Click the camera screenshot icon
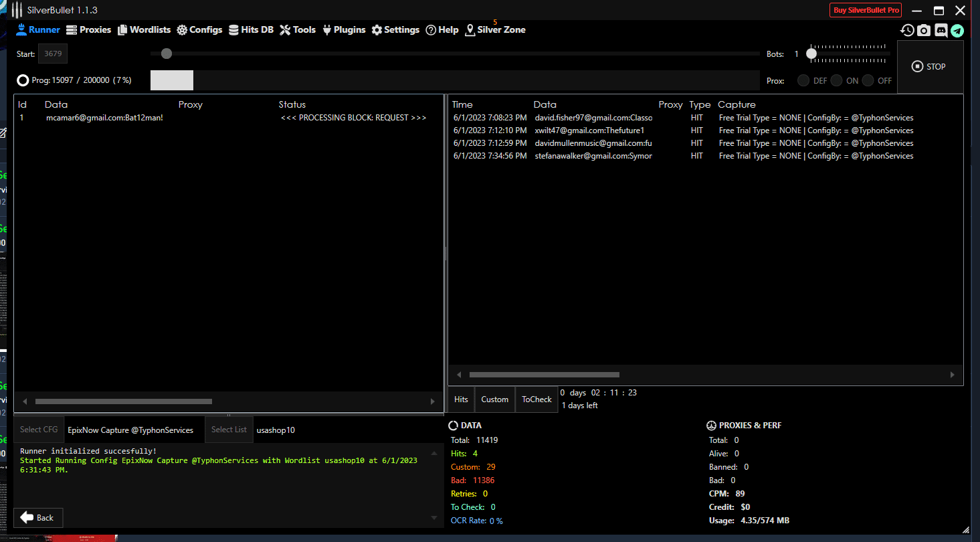 (x=924, y=30)
